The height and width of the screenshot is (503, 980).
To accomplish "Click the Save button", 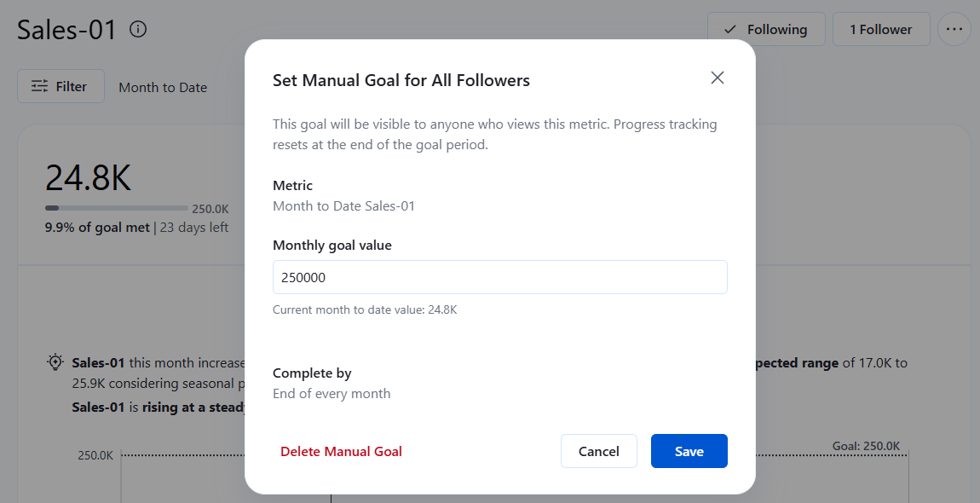I will click(x=689, y=451).
